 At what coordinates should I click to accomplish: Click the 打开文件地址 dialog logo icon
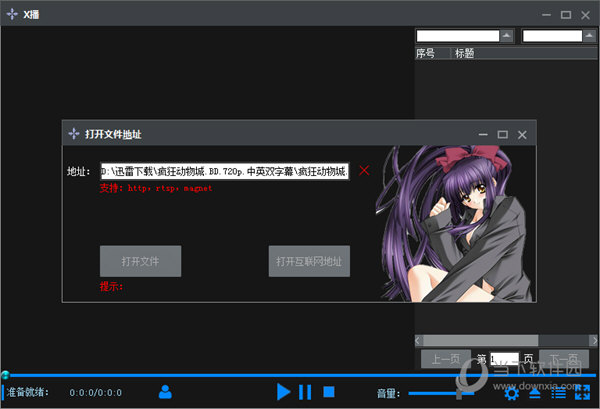[x=73, y=134]
